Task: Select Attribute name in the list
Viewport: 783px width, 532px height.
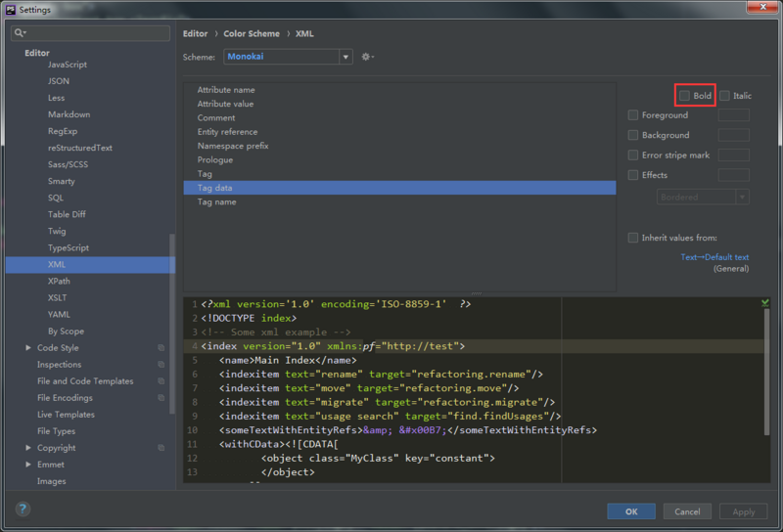Action: click(x=399, y=90)
